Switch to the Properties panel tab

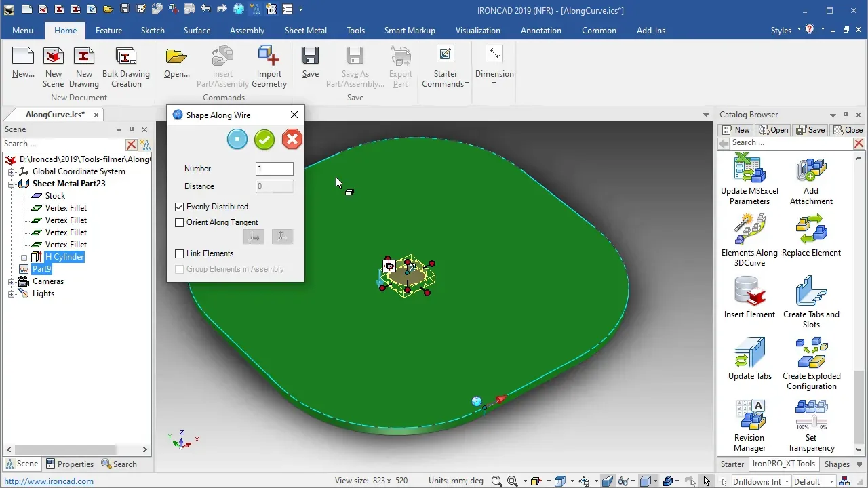click(x=70, y=464)
